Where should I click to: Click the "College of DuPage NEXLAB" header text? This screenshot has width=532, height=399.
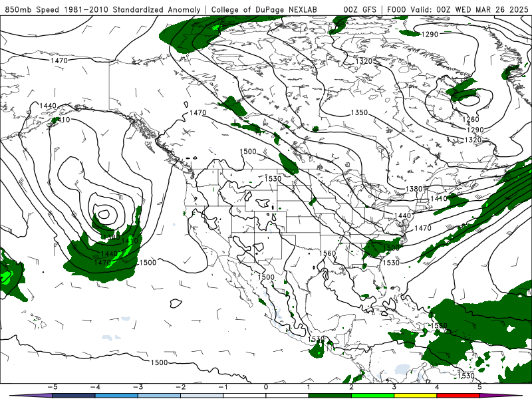(264, 10)
